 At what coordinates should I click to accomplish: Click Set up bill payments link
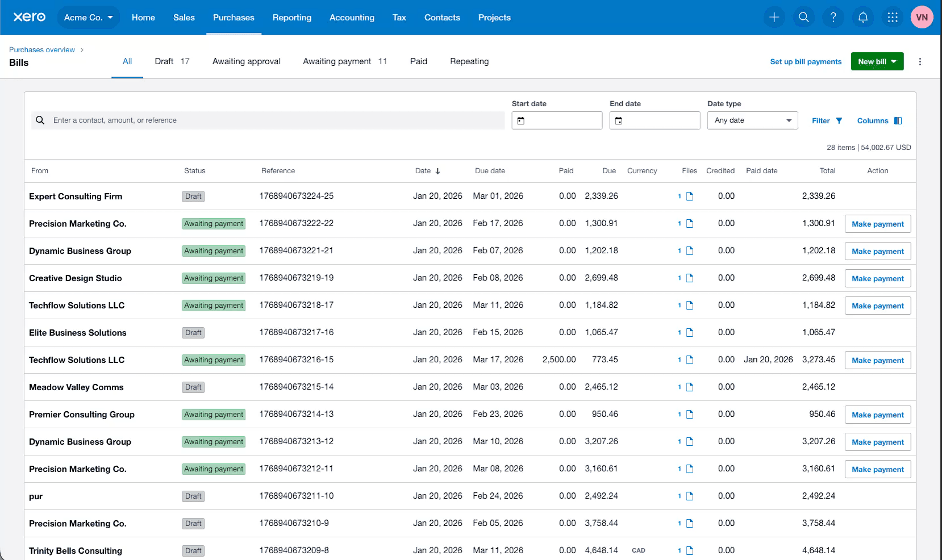pyautogui.click(x=805, y=62)
